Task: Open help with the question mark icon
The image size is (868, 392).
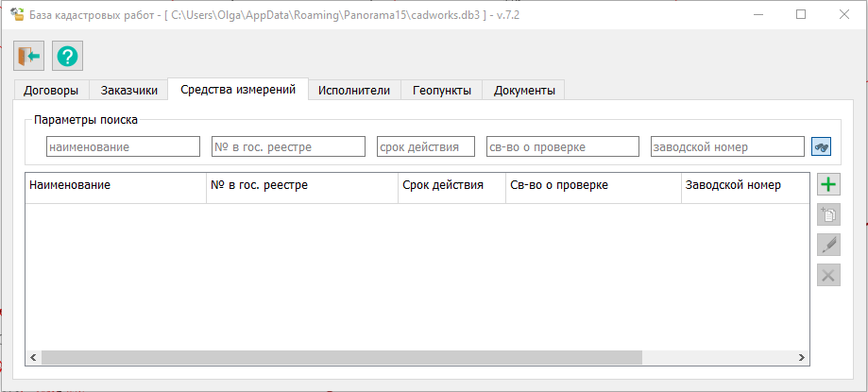Action: pyautogui.click(x=68, y=56)
